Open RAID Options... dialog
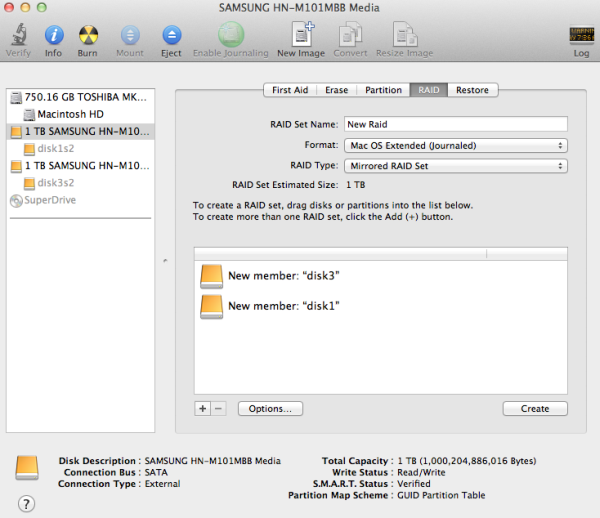 tap(270, 409)
